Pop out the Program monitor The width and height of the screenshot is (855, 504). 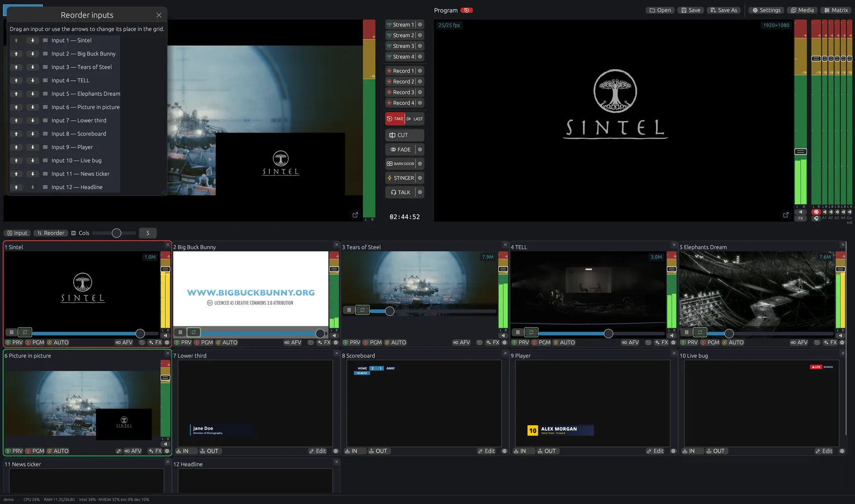click(786, 215)
